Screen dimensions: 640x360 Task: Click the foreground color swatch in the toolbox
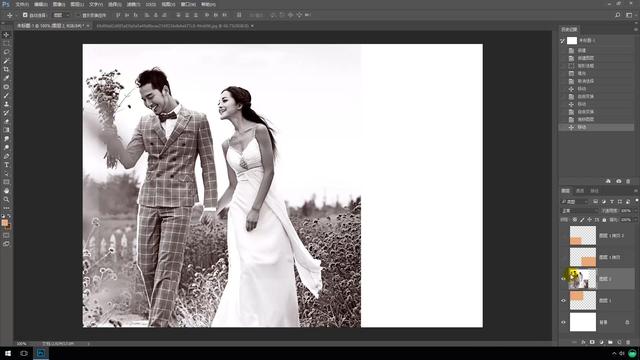pos(4,222)
